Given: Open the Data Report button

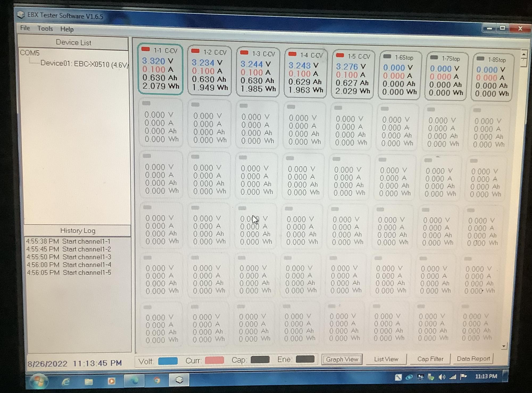Looking at the screenshot, I should [473, 359].
